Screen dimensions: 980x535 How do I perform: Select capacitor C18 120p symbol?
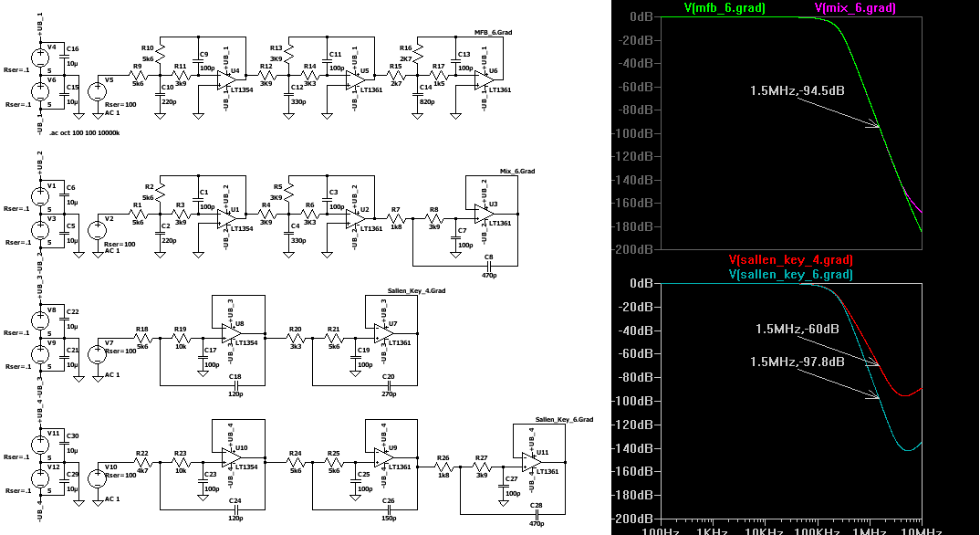(235, 385)
